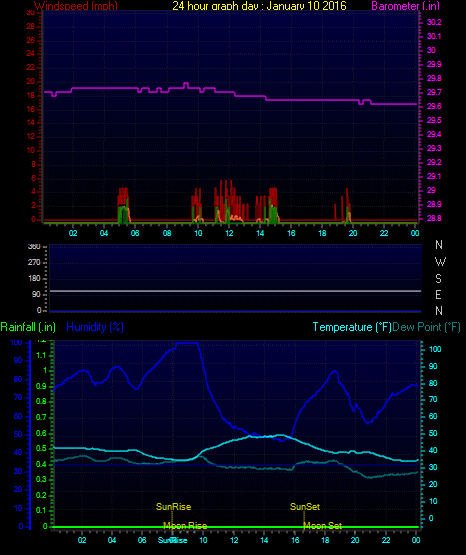This screenshot has height=555, width=466.
Task: Click the W compass direction label
Action: [440, 262]
